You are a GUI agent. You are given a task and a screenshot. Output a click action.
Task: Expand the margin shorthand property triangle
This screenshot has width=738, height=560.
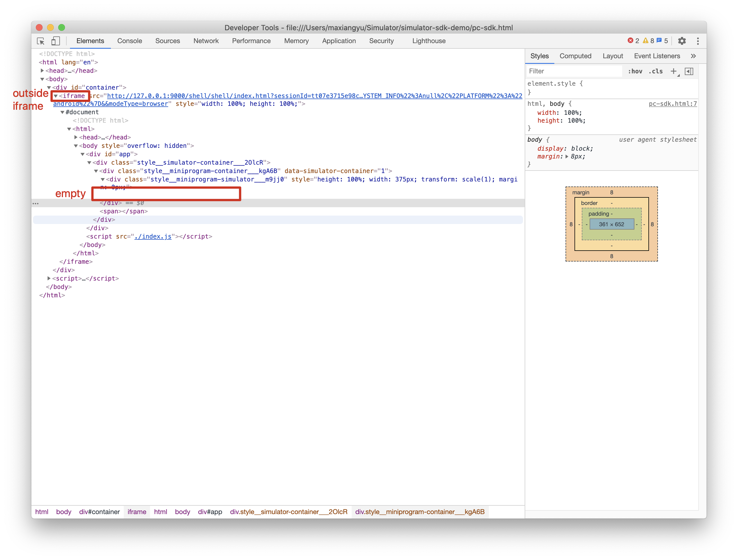566,157
